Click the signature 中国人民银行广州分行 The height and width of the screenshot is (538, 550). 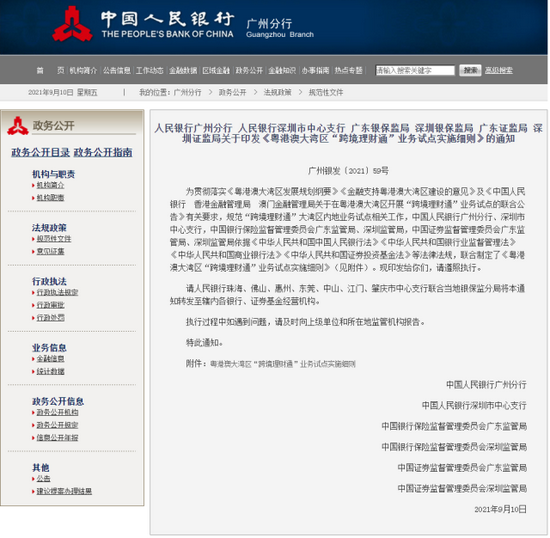click(x=486, y=385)
